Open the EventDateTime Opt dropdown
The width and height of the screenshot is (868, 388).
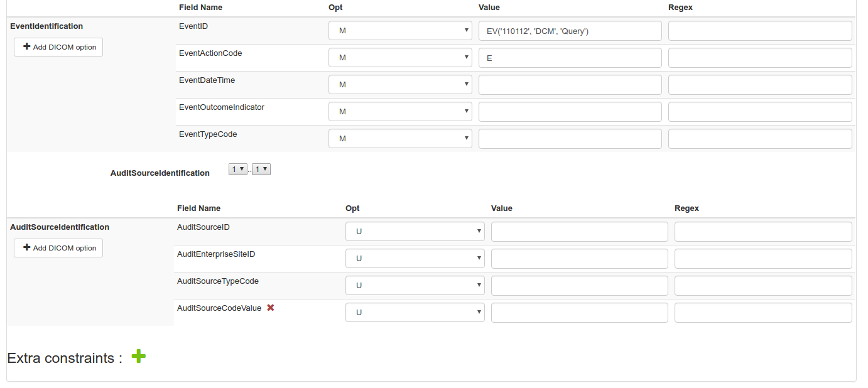(x=400, y=84)
